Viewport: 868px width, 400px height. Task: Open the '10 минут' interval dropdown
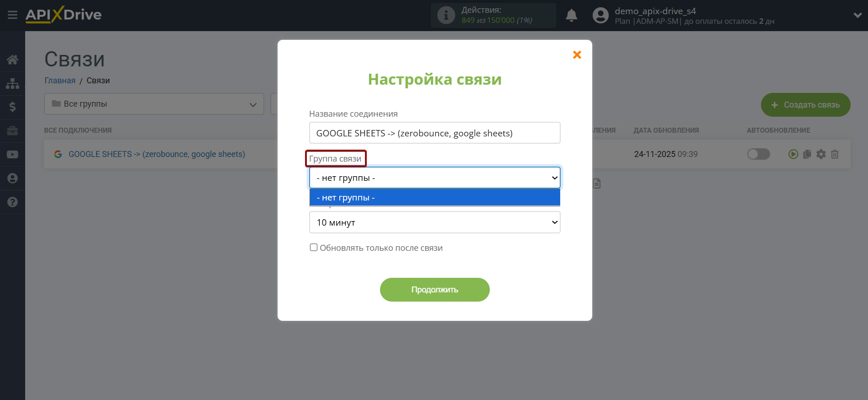click(434, 222)
